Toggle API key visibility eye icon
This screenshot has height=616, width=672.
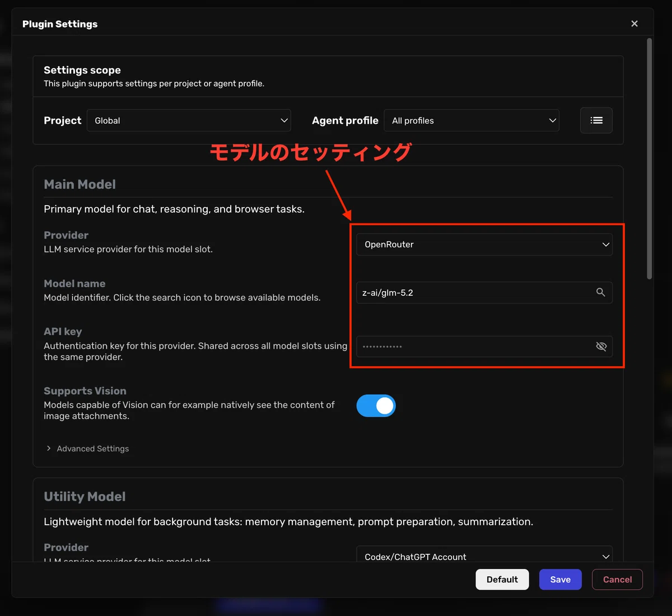[601, 347]
